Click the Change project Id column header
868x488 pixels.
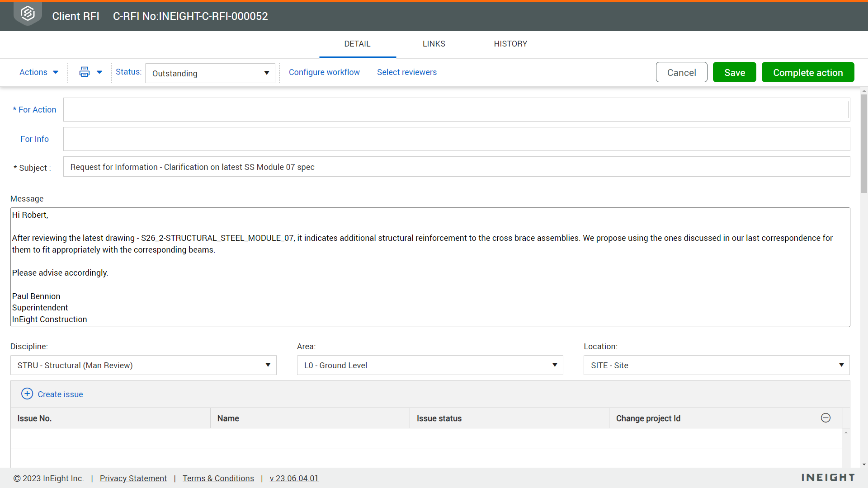pos(709,418)
